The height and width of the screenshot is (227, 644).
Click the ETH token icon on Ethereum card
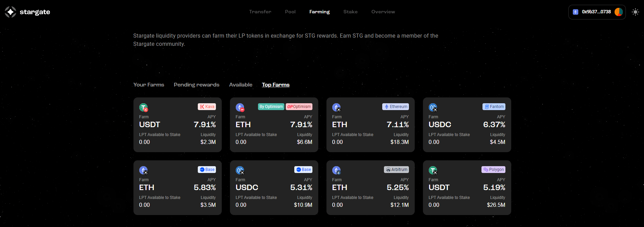click(336, 108)
